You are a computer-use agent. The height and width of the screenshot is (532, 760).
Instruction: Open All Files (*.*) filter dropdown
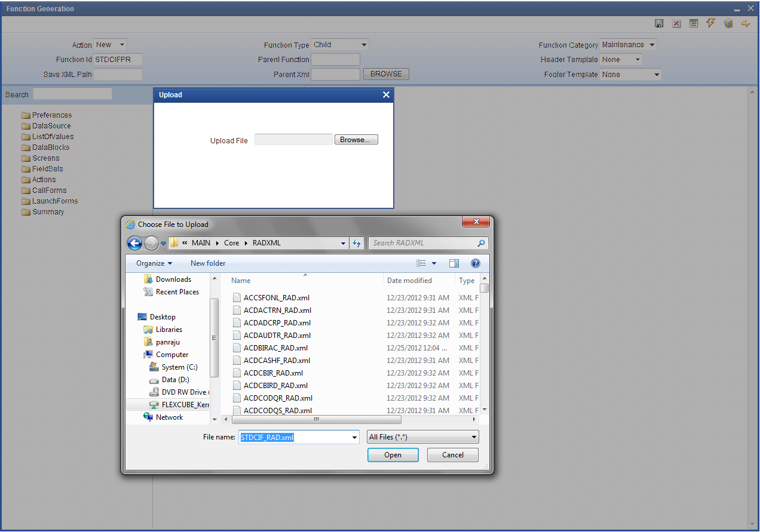[x=474, y=437]
